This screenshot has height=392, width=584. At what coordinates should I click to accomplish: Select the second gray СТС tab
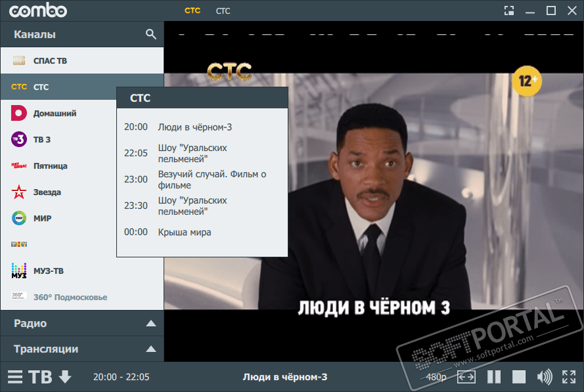pos(223,11)
